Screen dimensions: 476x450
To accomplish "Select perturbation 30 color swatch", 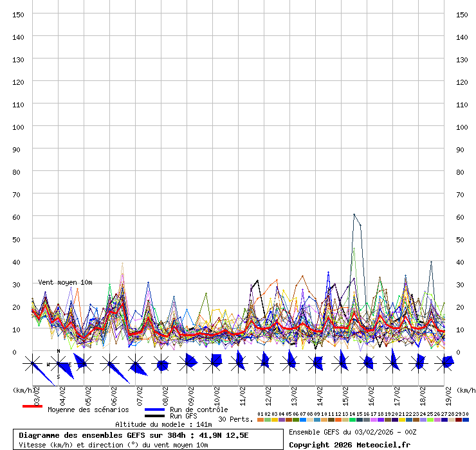I will point(465,420).
